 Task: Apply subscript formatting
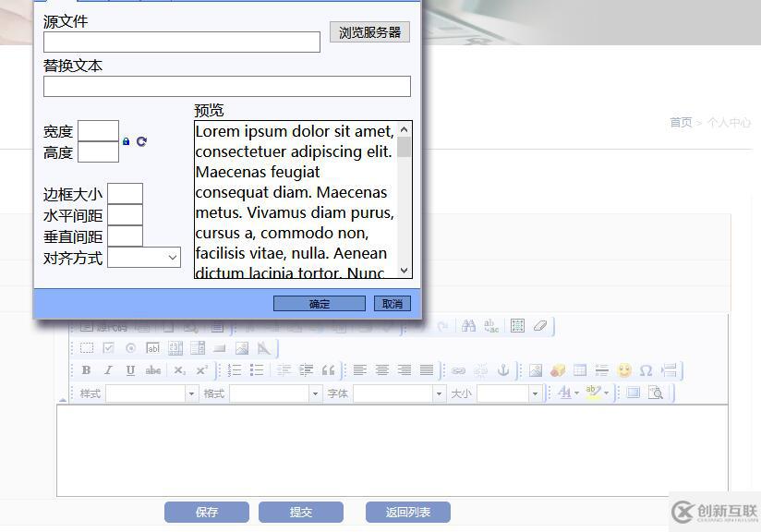click(x=179, y=370)
